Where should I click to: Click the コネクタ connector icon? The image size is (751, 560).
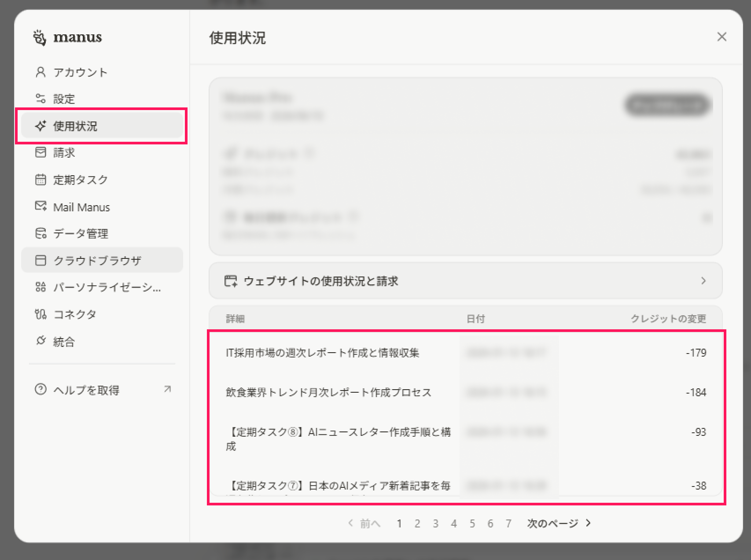(x=40, y=314)
